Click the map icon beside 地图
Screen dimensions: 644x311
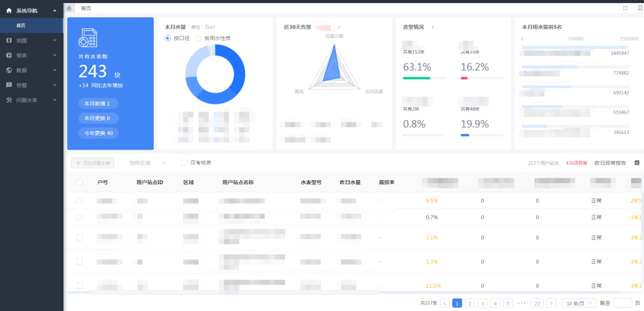[x=9, y=40]
